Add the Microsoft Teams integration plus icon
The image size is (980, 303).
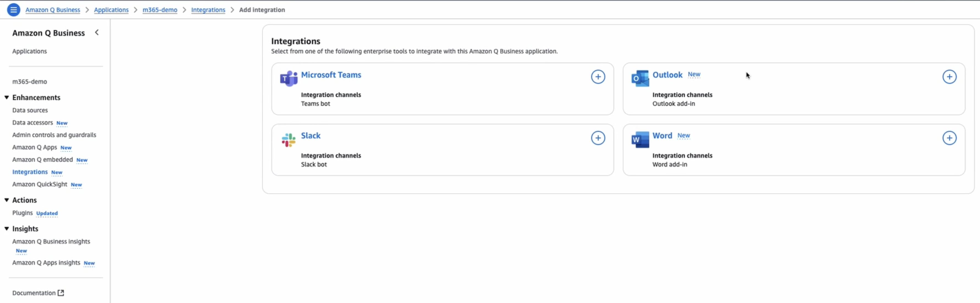598,77
